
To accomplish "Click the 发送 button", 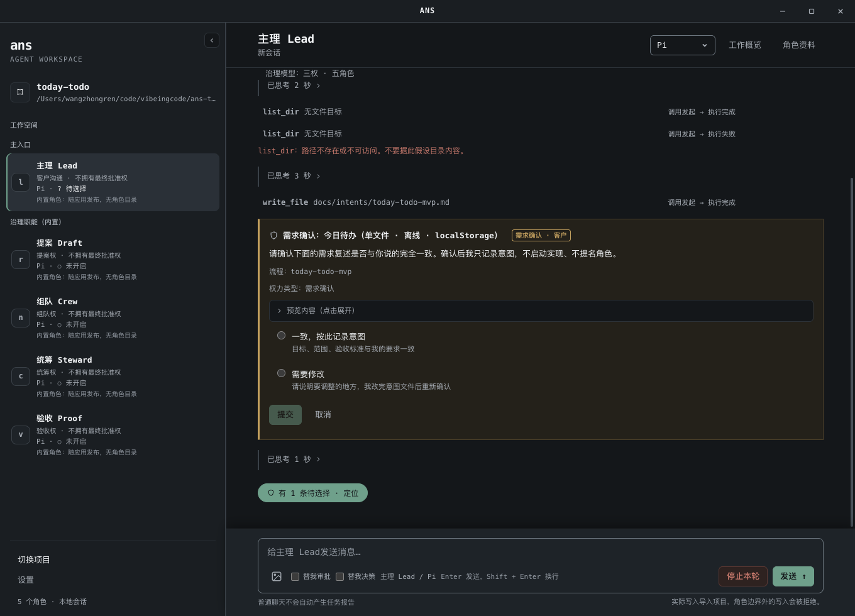I will pos(793,576).
